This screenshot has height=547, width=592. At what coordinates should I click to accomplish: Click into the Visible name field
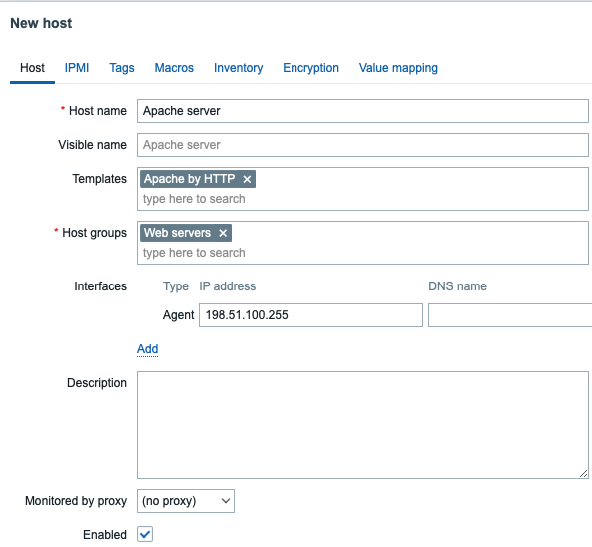pyautogui.click(x=363, y=145)
